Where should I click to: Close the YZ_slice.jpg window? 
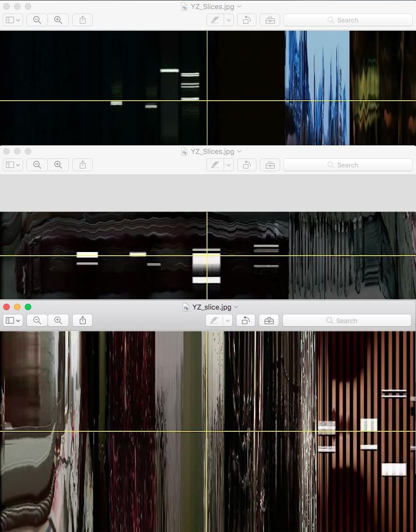click(x=6, y=307)
